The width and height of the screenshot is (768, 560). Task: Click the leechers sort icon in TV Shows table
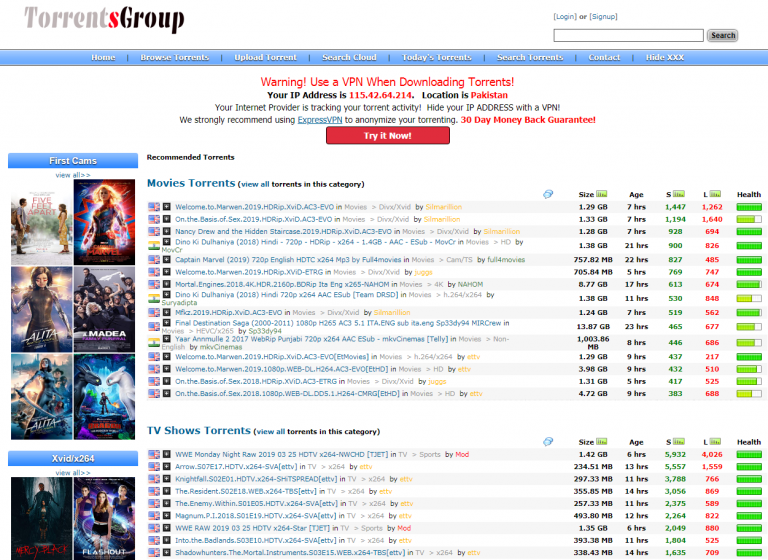715,441
